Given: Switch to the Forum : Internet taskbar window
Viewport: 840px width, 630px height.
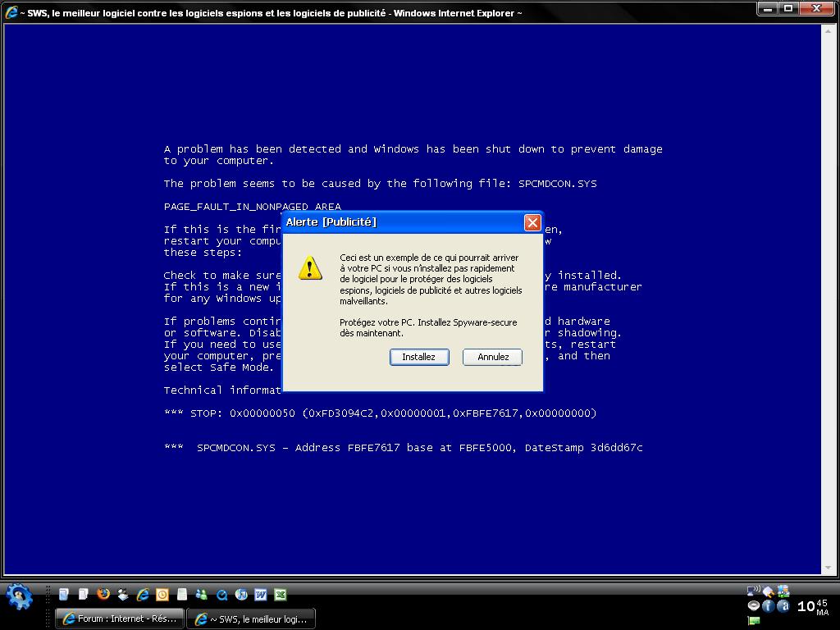Looking at the screenshot, I should coord(120,619).
